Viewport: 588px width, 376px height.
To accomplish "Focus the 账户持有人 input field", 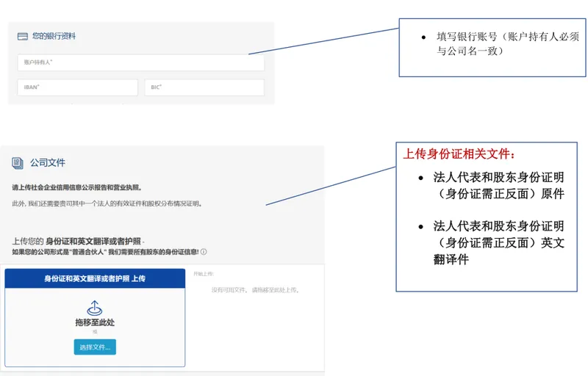I will pos(140,62).
